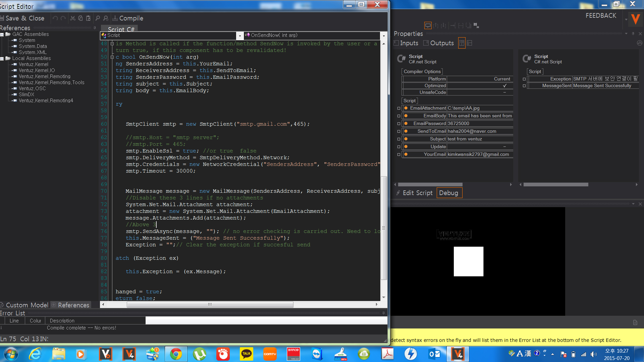Open Chrome from the Windows taskbar
The width and height of the screenshot is (644, 362).
point(176,354)
